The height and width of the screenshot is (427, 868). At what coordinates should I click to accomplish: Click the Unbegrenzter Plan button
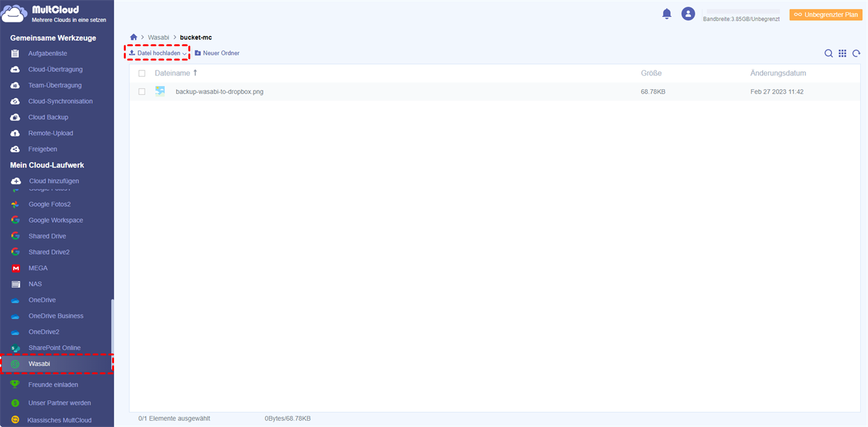pos(826,14)
